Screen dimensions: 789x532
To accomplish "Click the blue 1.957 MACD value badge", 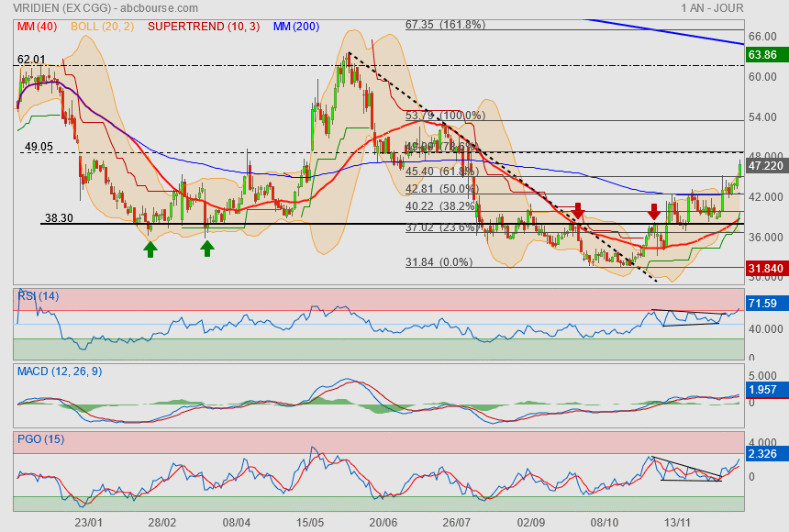I will click(767, 390).
